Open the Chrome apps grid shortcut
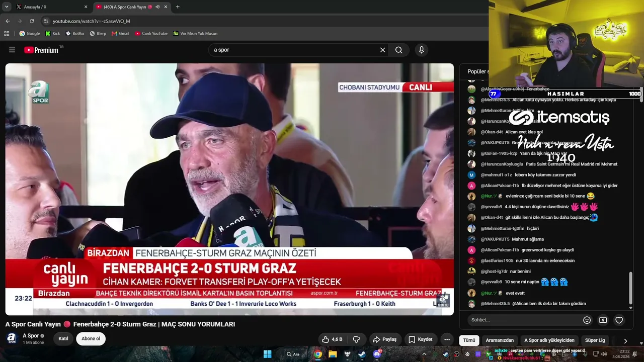This screenshot has height=362, width=644. coord(7,34)
